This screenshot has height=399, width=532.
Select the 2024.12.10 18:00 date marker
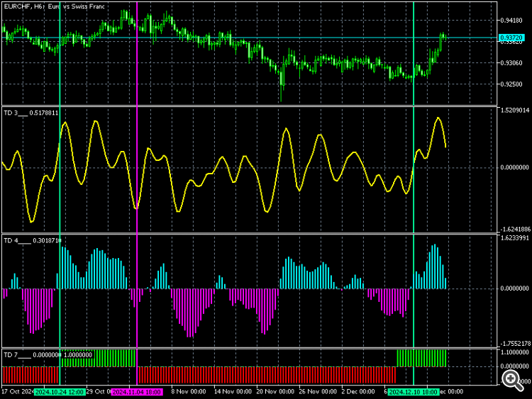pyautogui.click(x=414, y=391)
